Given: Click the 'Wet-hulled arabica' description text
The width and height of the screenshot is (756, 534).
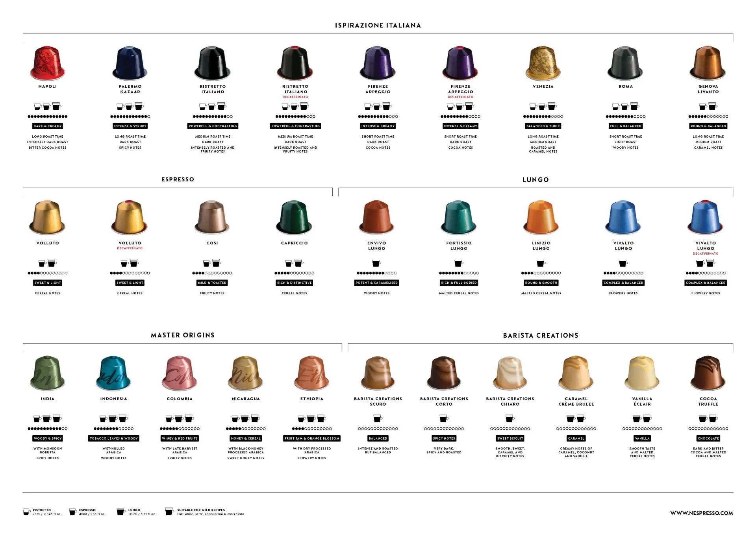Looking at the screenshot, I should (x=113, y=451).
